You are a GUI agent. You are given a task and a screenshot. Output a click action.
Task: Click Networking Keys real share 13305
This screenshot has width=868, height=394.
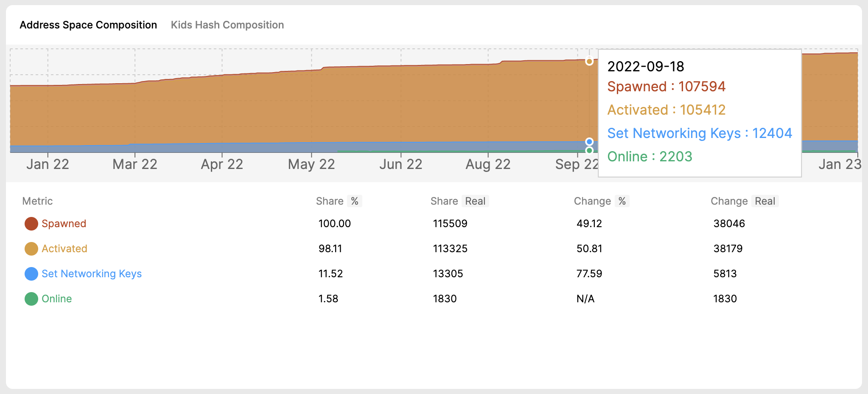click(x=448, y=274)
